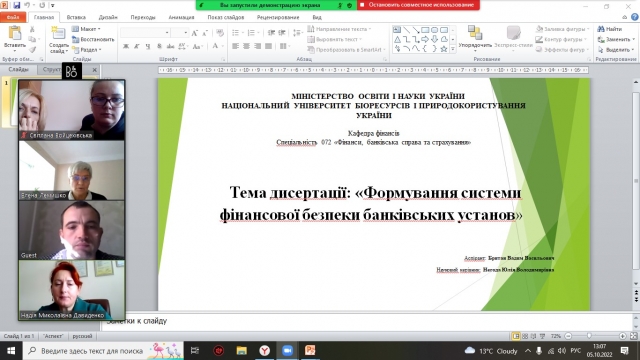Switch to Animation (Анимация) tab
The image size is (640, 360).
tap(181, 17)
